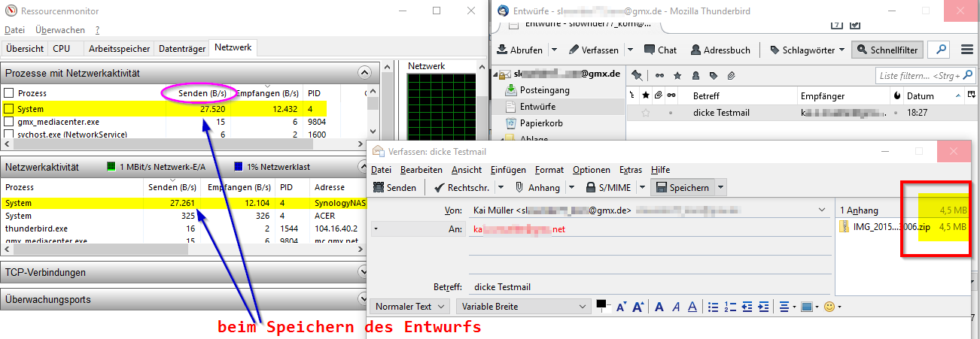980x339 pixels.
Task: Sort message list by Empfänger column
Action: coord(843,96)
